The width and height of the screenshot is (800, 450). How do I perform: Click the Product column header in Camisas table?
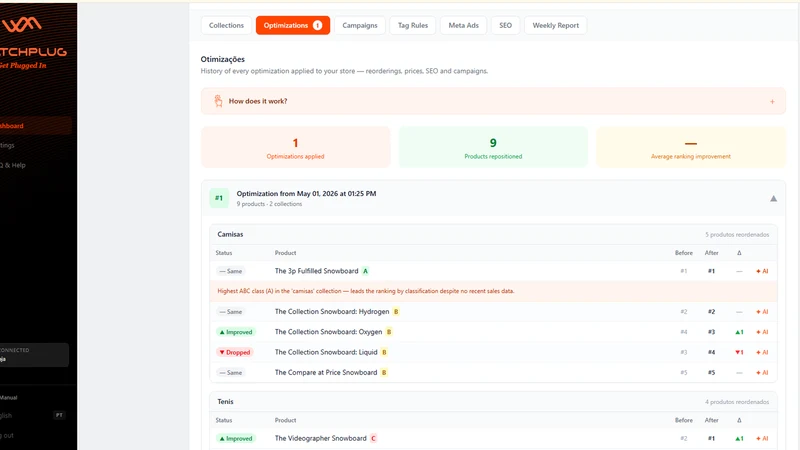(285, 253)
